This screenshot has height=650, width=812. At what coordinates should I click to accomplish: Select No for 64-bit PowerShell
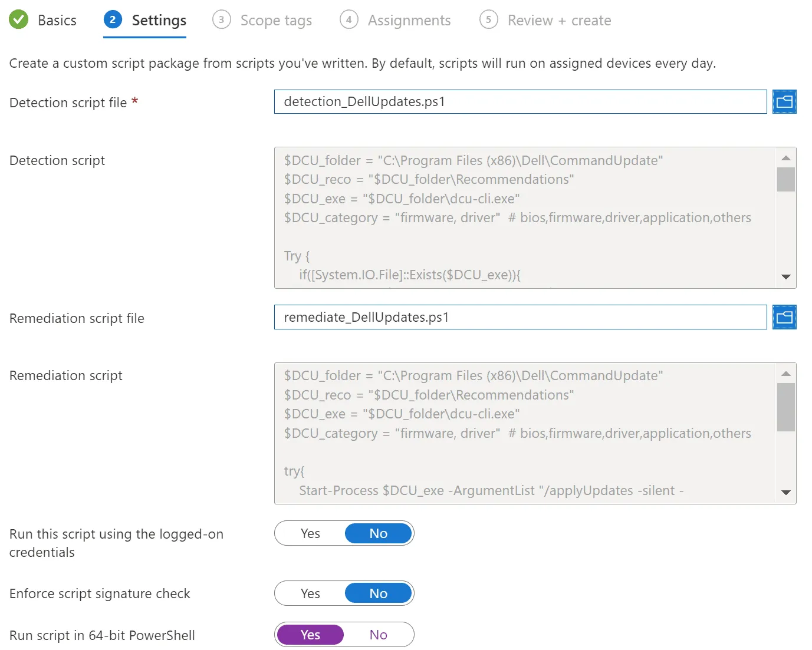click(x=378, y=635)
